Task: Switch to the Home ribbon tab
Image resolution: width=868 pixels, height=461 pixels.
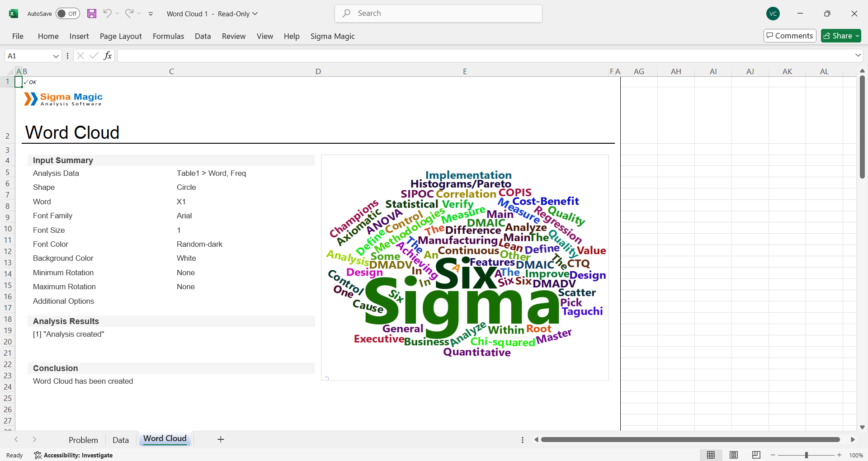Action: coord(48,36)
